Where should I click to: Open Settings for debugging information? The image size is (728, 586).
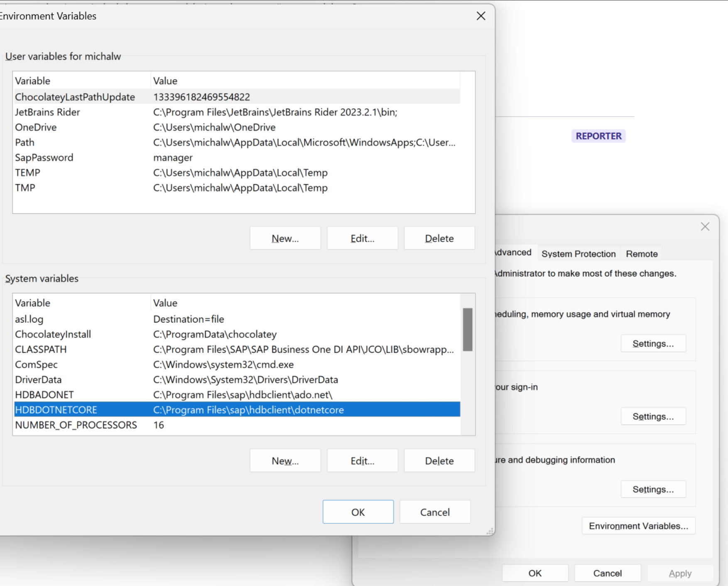(x=653, y=489)
